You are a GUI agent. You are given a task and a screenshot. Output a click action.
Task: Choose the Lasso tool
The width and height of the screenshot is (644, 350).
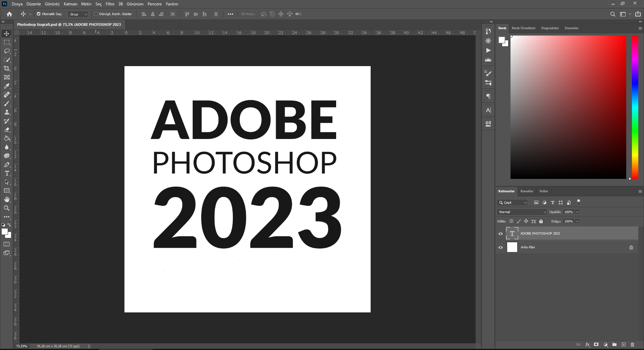point(7,51)
